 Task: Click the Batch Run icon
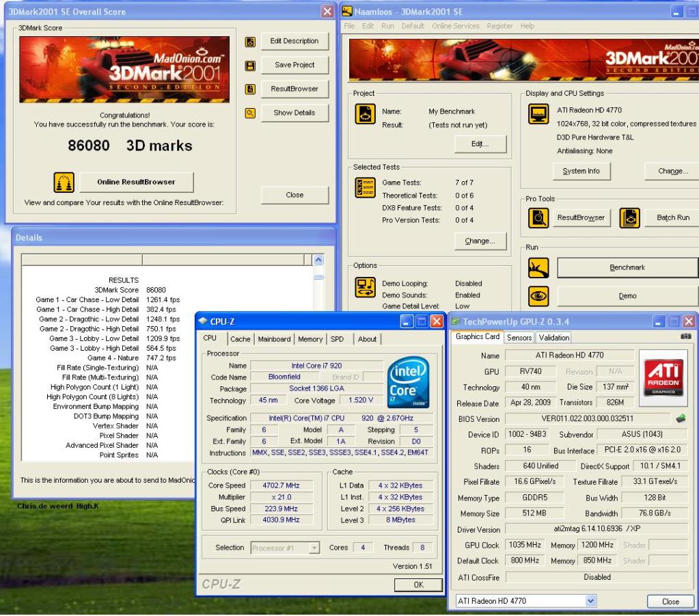pyautogui.click(x=629, y=218)
